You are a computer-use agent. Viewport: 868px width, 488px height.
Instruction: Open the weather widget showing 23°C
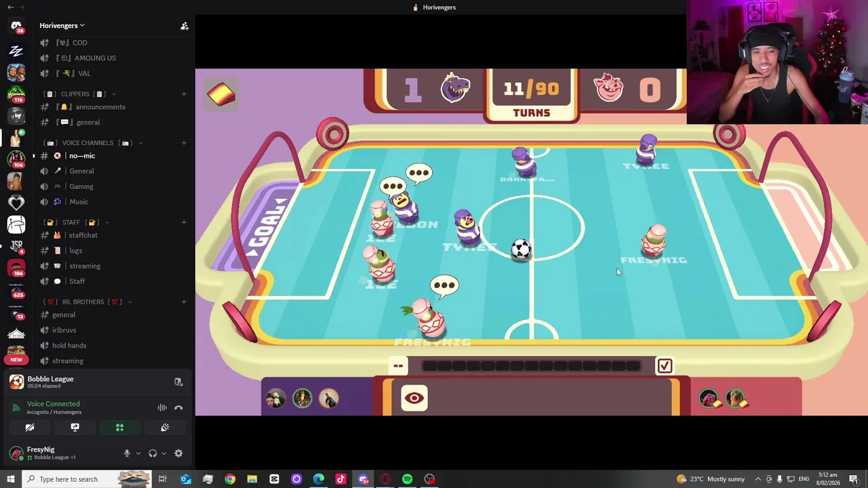(x=709, y=479)
